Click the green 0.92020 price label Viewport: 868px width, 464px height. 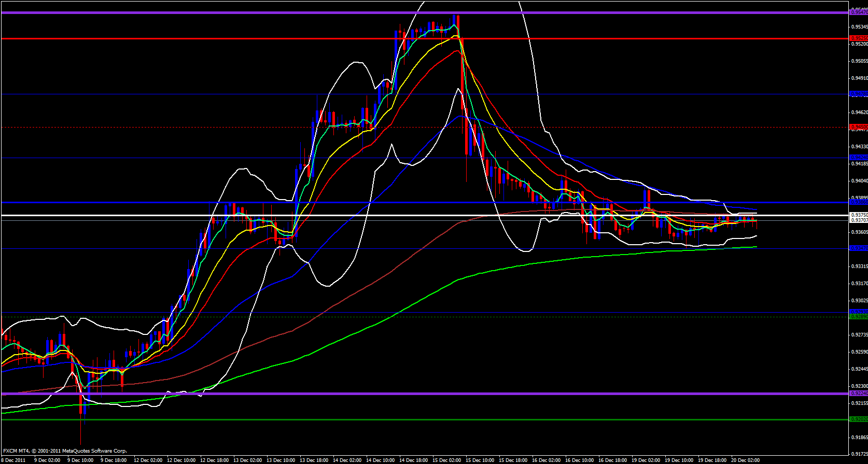tap(858, 419)
